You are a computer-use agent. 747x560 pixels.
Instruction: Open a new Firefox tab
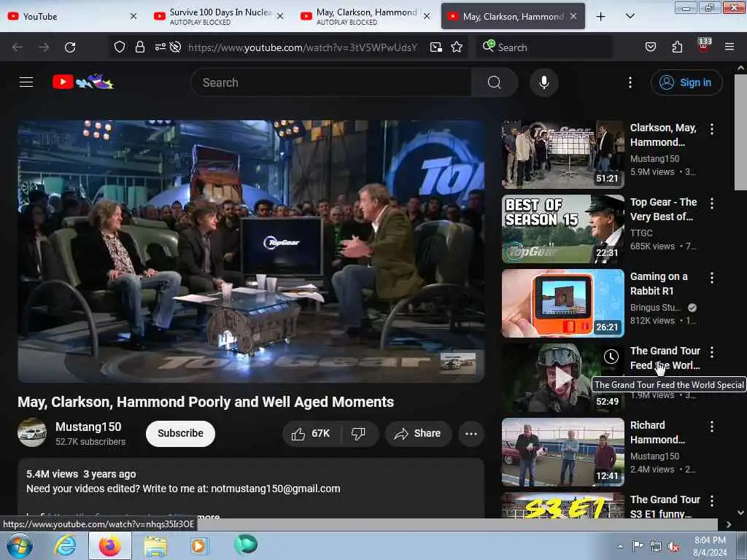click(x=601, y=17)
